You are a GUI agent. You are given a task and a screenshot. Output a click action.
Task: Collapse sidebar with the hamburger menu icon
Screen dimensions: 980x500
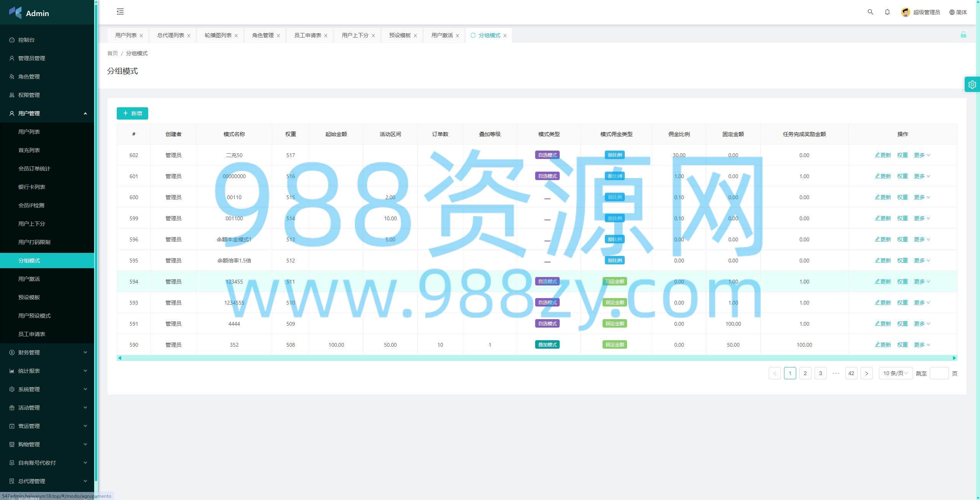coord(120,11)
